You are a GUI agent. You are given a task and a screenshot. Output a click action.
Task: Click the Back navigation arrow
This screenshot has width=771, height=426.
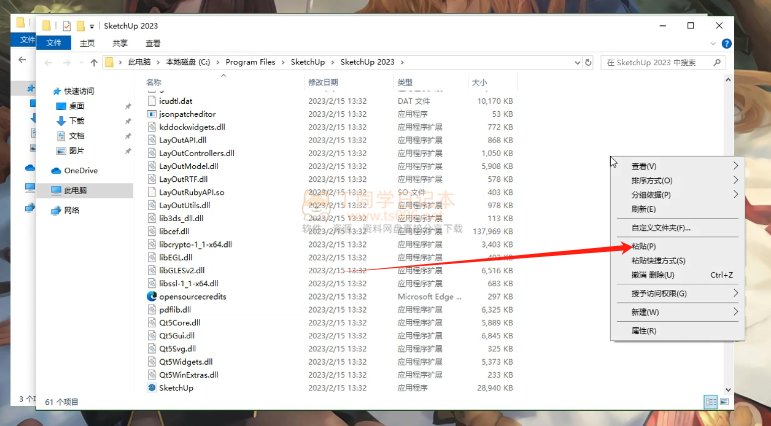[x=48, y=62]
